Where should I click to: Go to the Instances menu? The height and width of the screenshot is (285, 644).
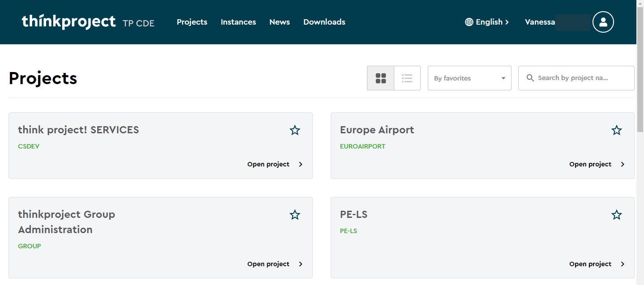pos(239,22)
